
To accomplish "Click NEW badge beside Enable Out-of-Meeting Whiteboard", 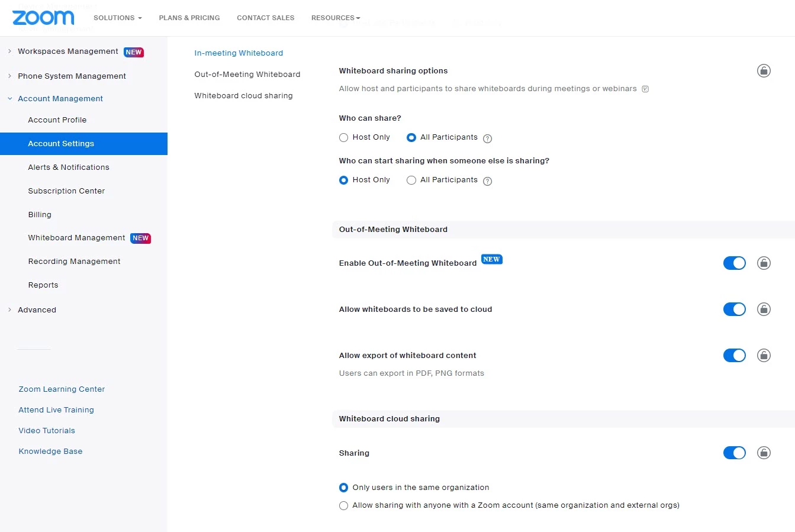I will 491,259.
